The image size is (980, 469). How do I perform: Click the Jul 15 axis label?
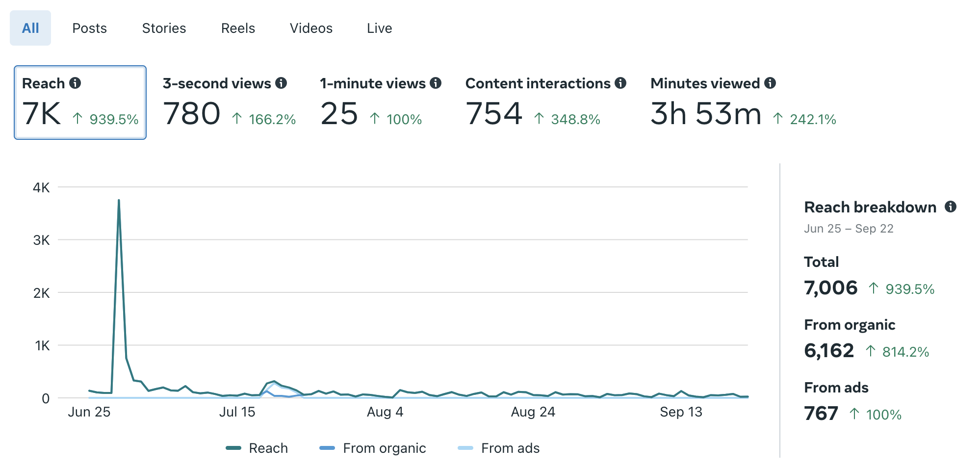pyautogui.click(x=237, y=412)
